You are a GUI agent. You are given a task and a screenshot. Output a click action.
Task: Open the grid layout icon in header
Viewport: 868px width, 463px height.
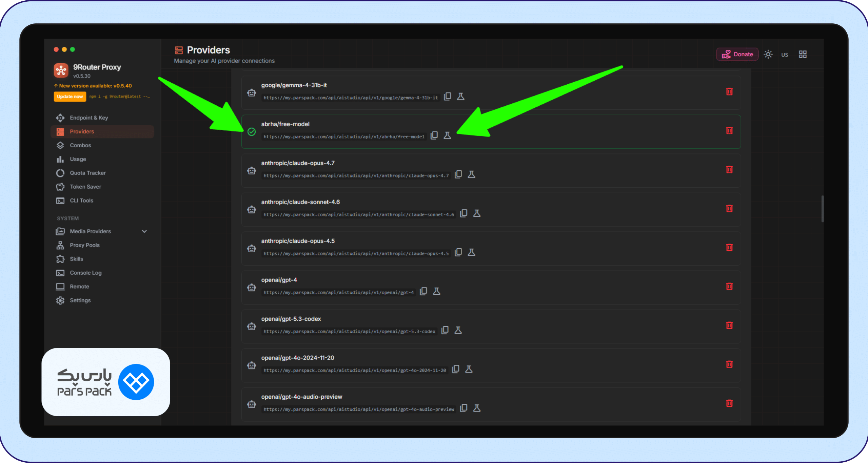[803, 54]
